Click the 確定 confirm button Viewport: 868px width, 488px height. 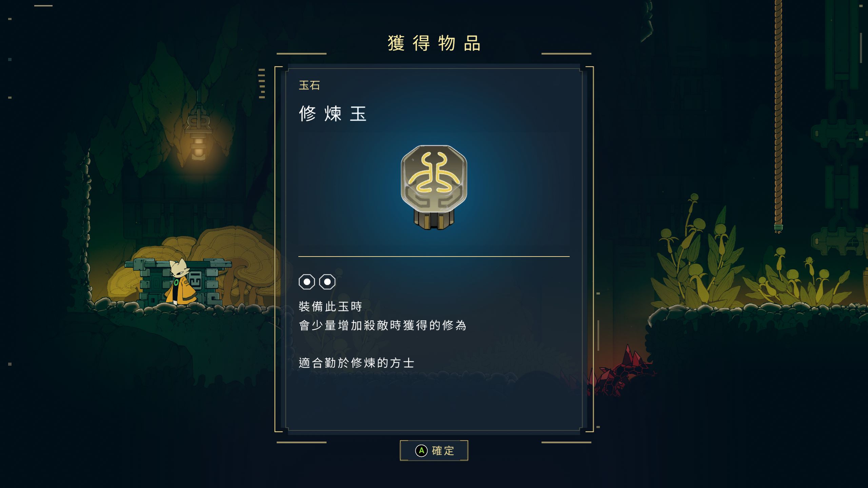[434, 450]
